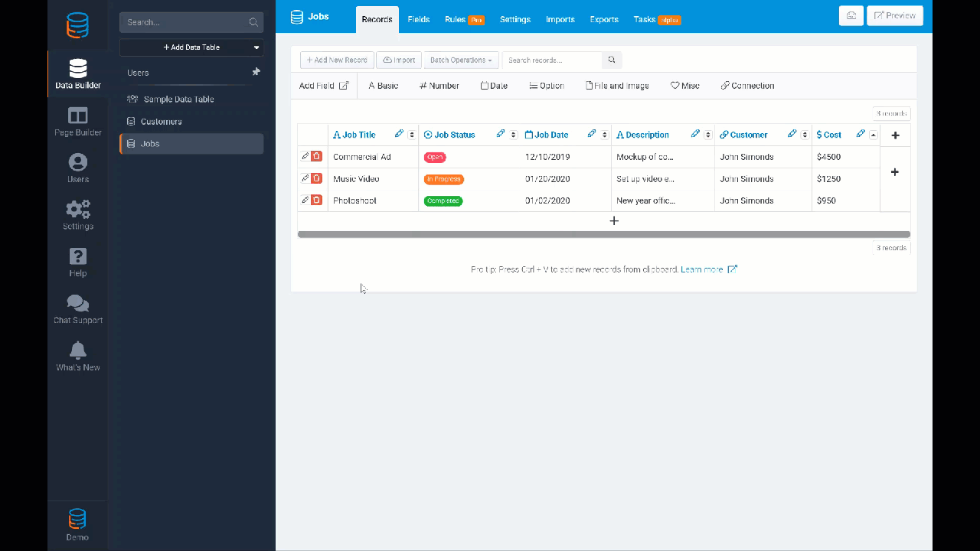Image resolution: width=980 pixels, height=551 pixels.
Task: Open the Tasks alpha tab
Action: 657,19
